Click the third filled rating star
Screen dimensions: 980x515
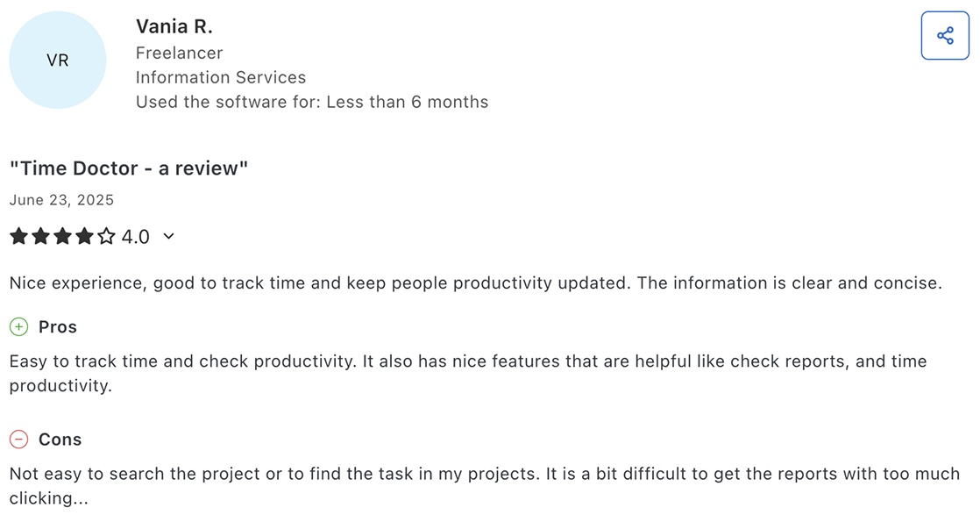pos(62,236)
